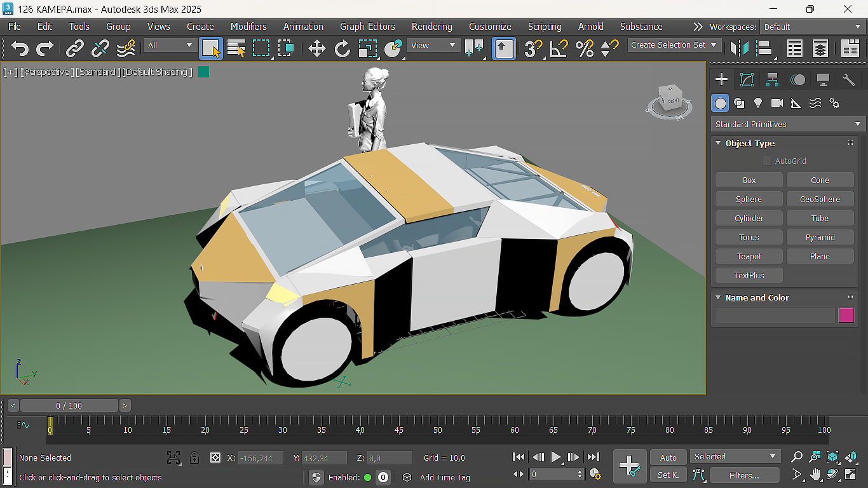This screenshot has height=488, width=868.
Task: Toggle Auto Key mode
Action: [x=668, y=457]
